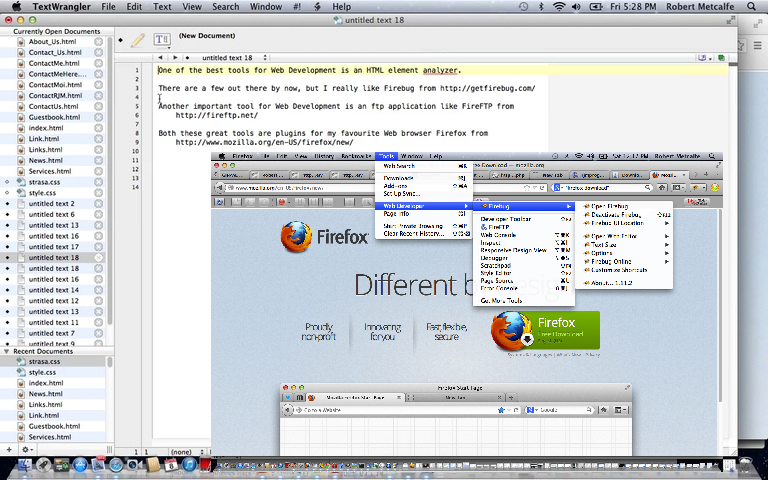
Task: Select untitled text 7 in sidebar
Action: click(x=52, y=333)
